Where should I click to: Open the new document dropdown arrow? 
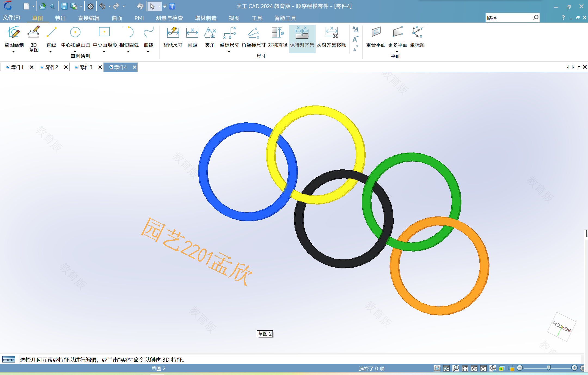point(33,6)
